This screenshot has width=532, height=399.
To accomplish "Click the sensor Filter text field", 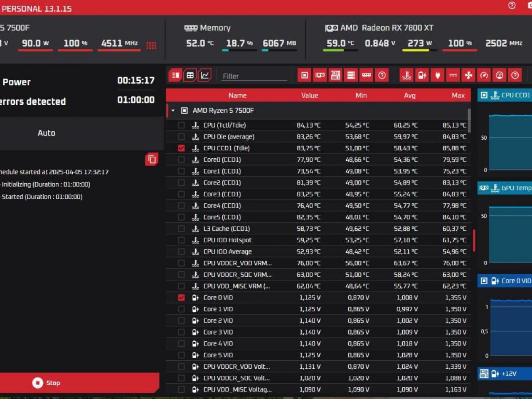I will pyautogui.click(x=254, y=76).
